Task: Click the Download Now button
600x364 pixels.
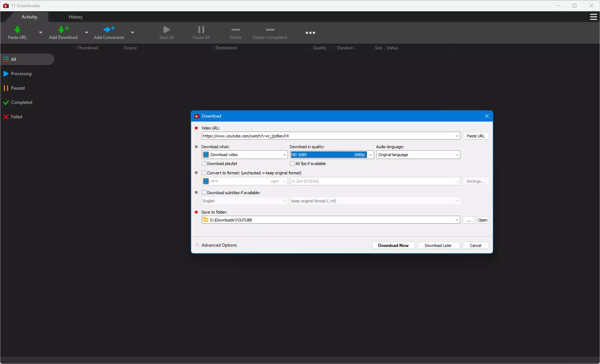Action: pos(393,246)
